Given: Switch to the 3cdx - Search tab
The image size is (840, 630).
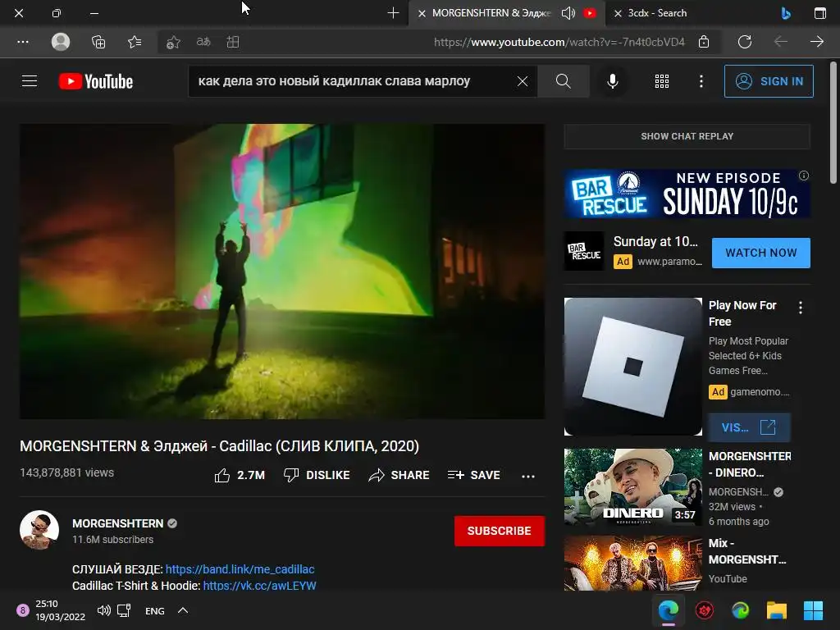Looking at the screenshot, I should tap(657, 13).
